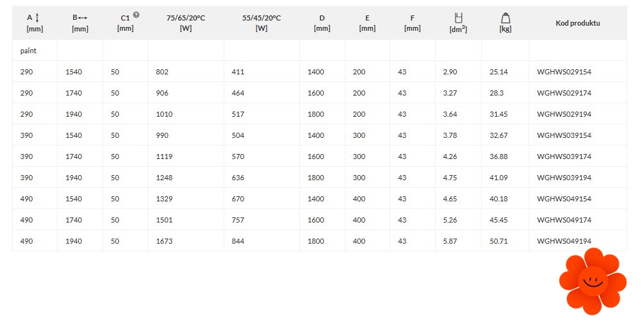
Task: Click the Kod produktu column header
Action: pyautogui.click(x=577, y=23)
